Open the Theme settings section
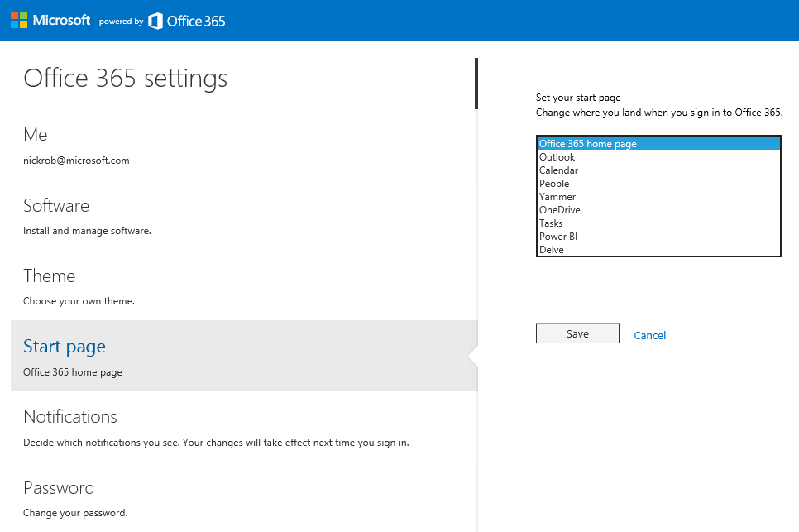Image resolution: width=799 pixels, height=532 pixels. point(50,276)
